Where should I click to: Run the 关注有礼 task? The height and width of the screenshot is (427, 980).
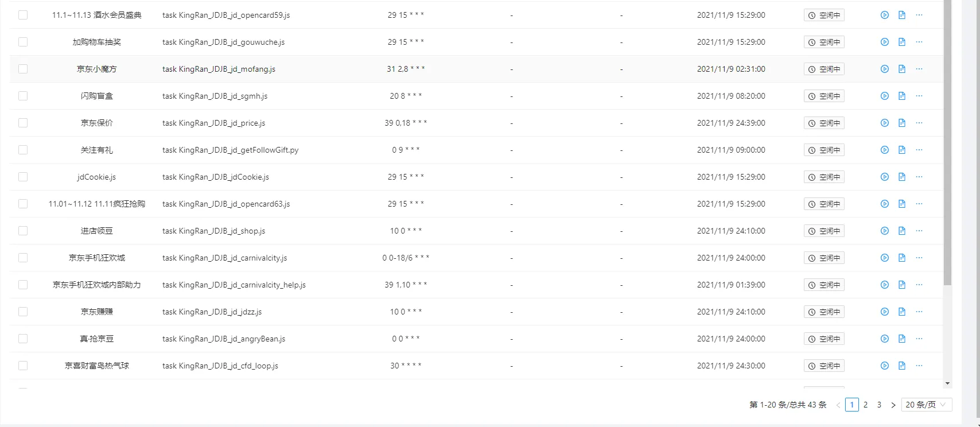884,150
